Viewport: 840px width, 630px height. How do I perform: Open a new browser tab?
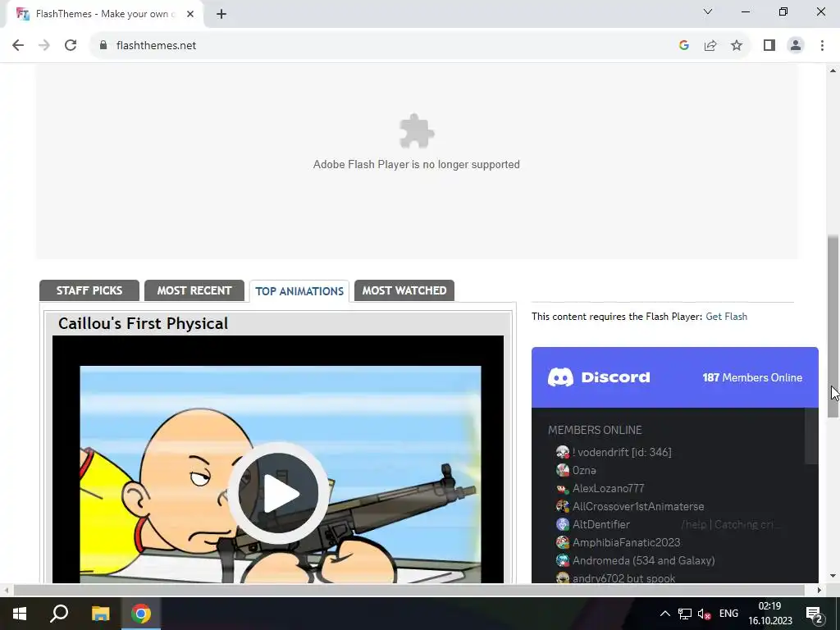click(221, 14)
